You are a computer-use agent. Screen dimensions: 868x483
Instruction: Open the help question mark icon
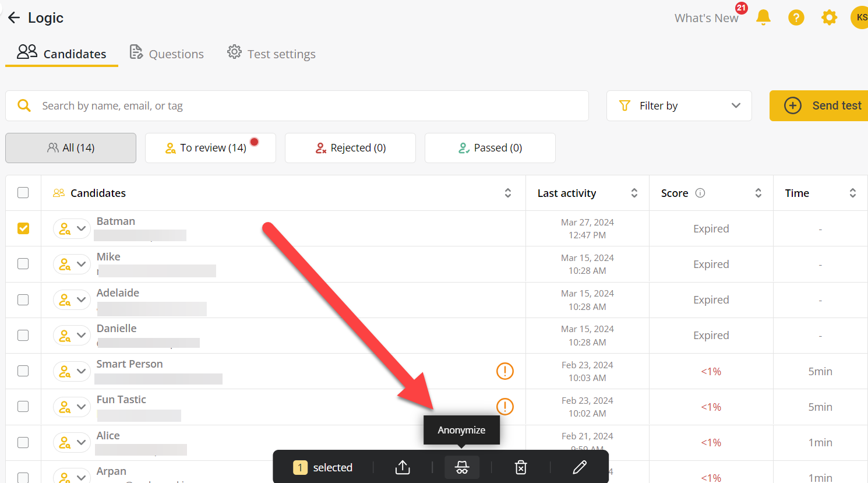coord(796,17)
